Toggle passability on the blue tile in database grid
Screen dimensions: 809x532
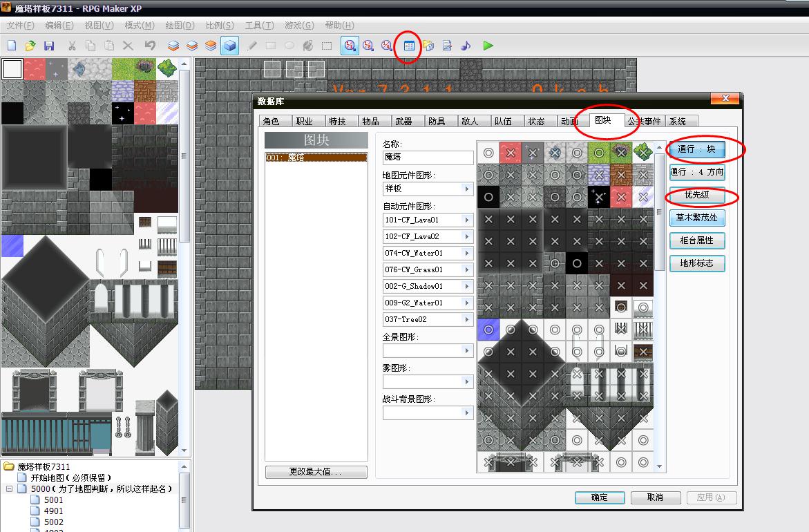coord(488,330)
